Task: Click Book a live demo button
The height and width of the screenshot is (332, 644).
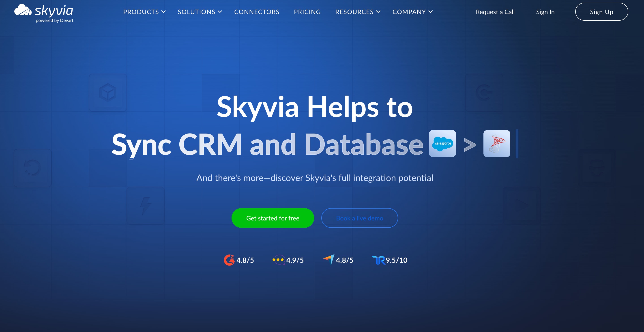Action: pos(359,218)
